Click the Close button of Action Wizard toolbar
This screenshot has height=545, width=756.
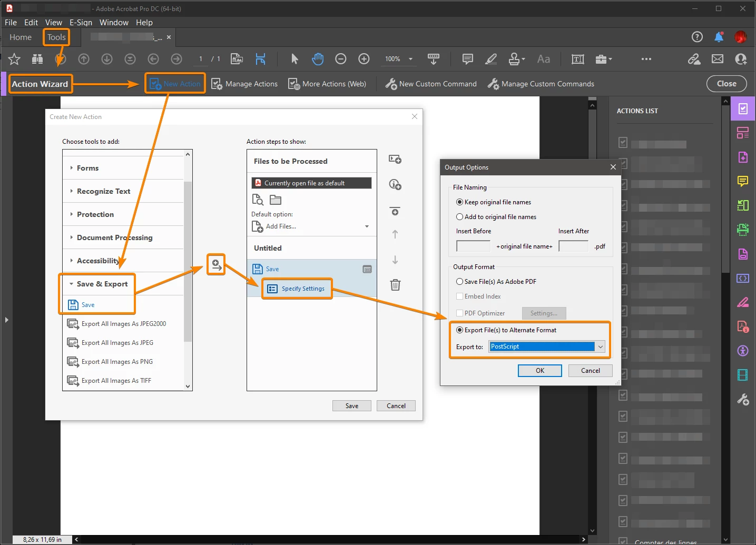click(726, 84)
